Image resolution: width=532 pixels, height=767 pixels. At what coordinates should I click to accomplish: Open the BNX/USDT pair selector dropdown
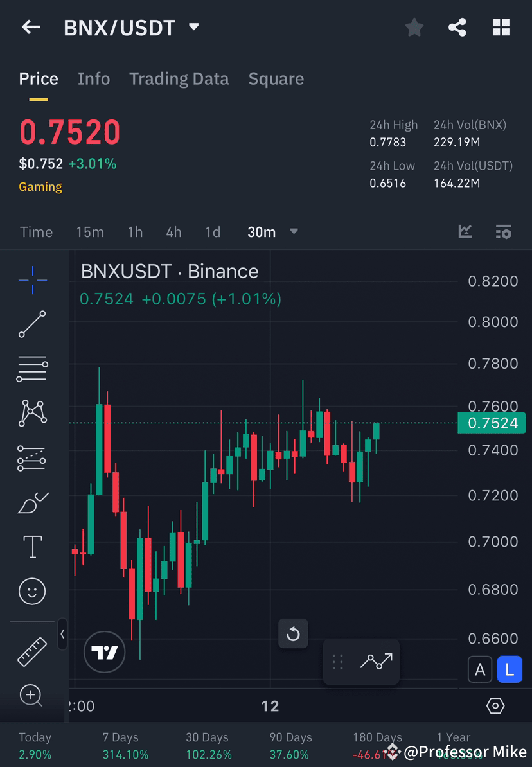tap(193, 27)
